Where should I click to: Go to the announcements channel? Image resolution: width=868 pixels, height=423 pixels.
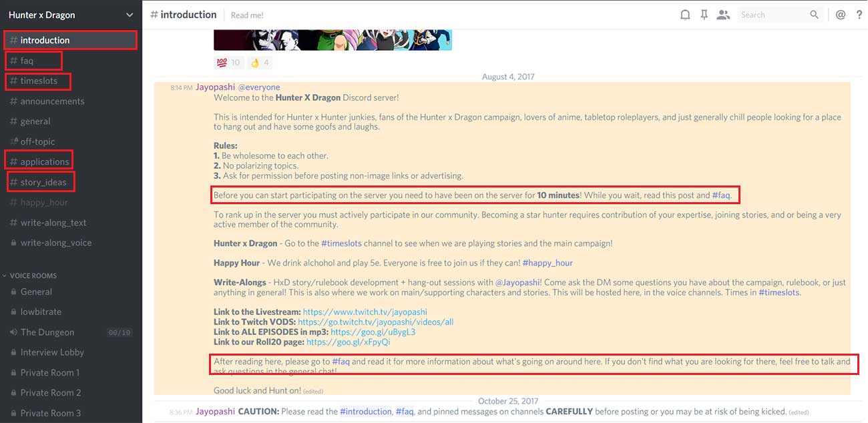click(71, 101)
